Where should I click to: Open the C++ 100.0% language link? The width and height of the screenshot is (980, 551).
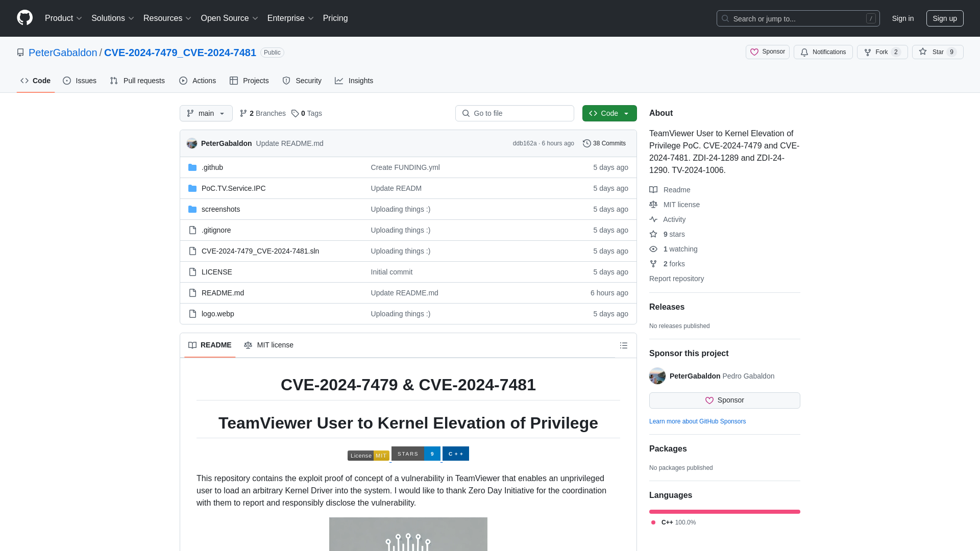pos(673,522)
